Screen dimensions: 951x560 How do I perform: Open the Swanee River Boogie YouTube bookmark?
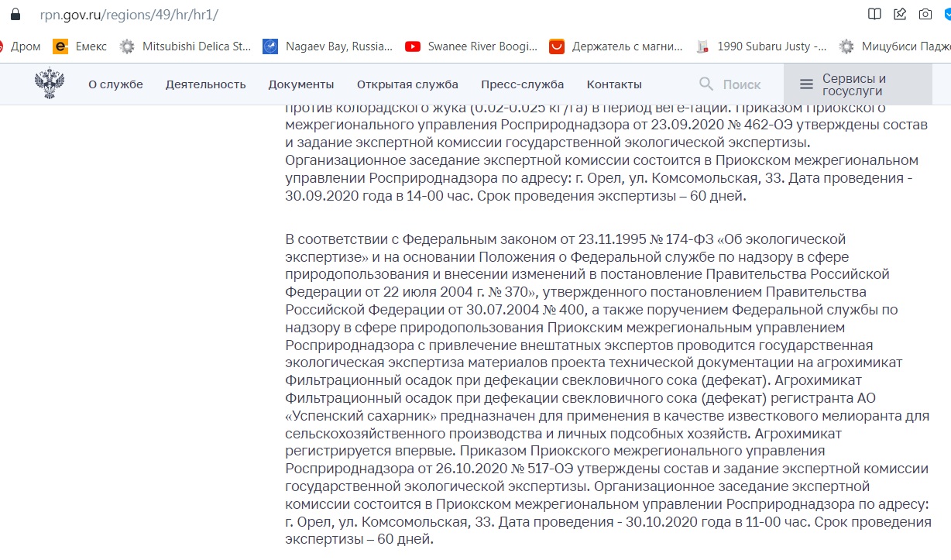(x=472, y=46)
